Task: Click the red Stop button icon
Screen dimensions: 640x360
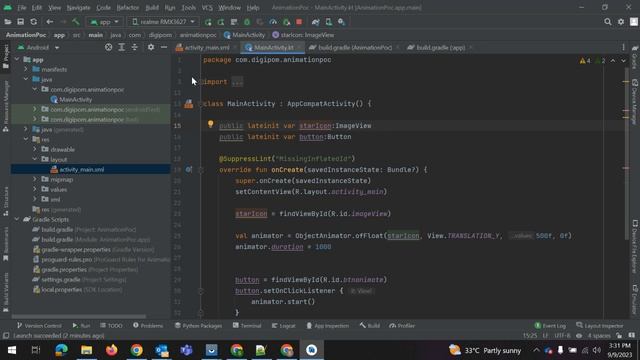Action: (299, 22)
